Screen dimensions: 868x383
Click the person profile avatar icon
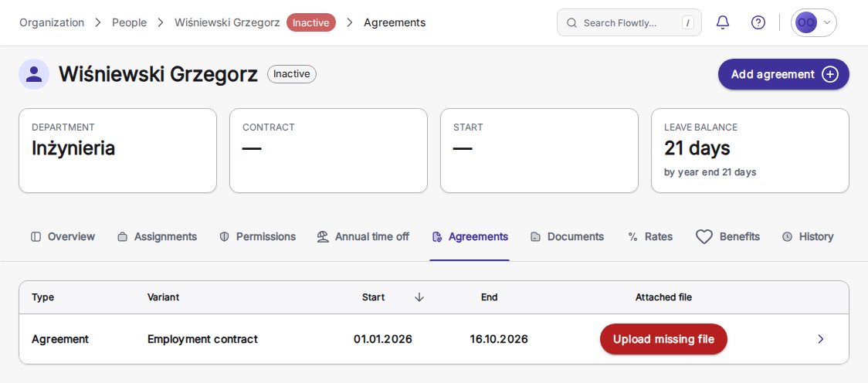pos(34,74)
